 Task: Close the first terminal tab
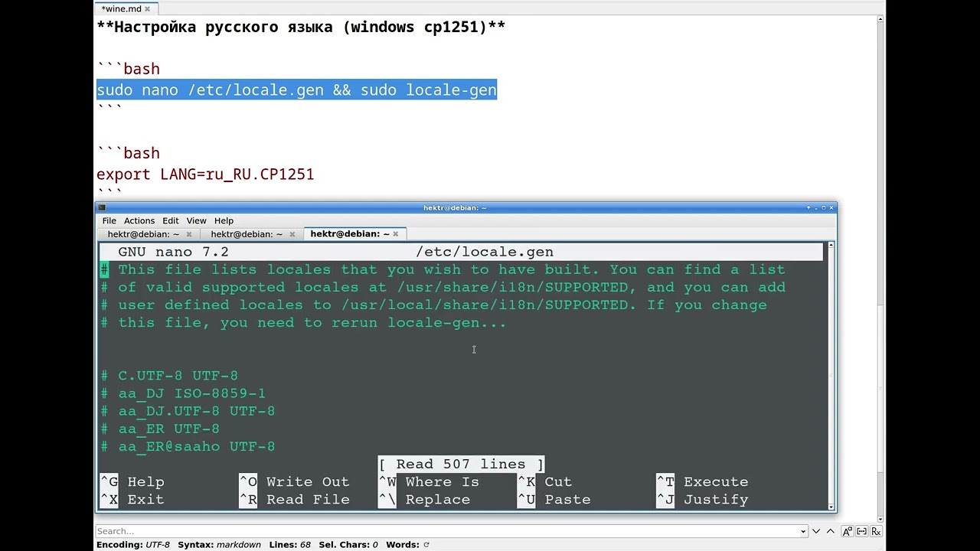click(188, 234)
